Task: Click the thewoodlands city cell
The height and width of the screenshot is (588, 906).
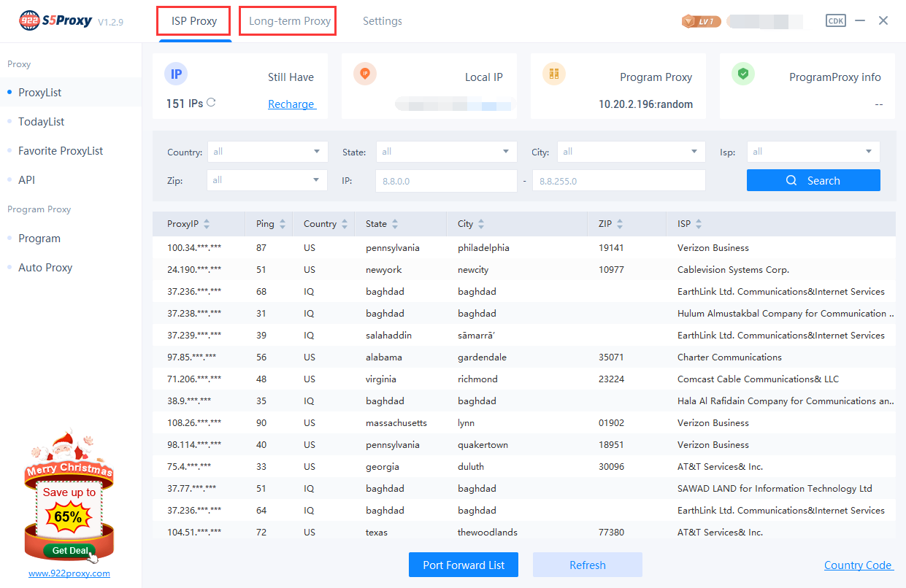Action: tap(488, 533)
